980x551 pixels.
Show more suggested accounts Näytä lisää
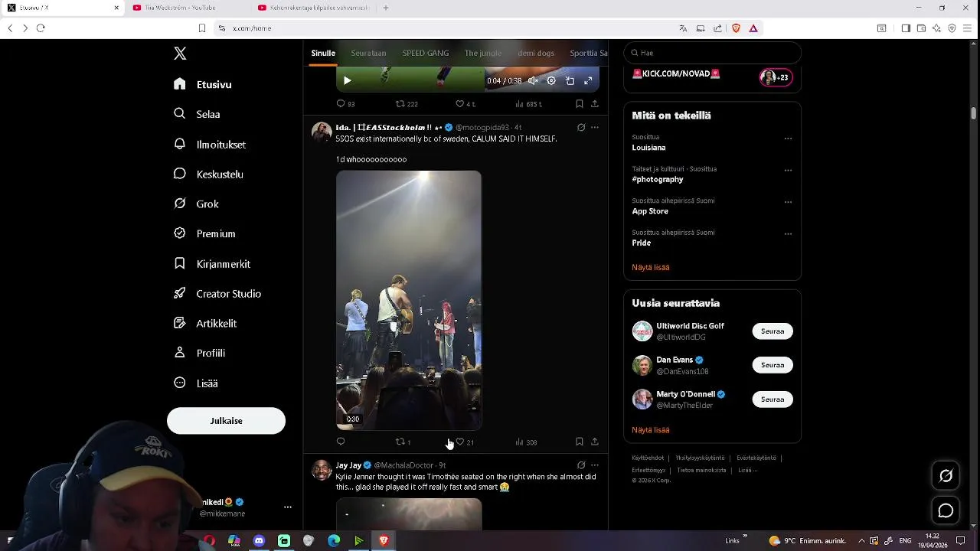pyautogui.click(x=651, y=430)
